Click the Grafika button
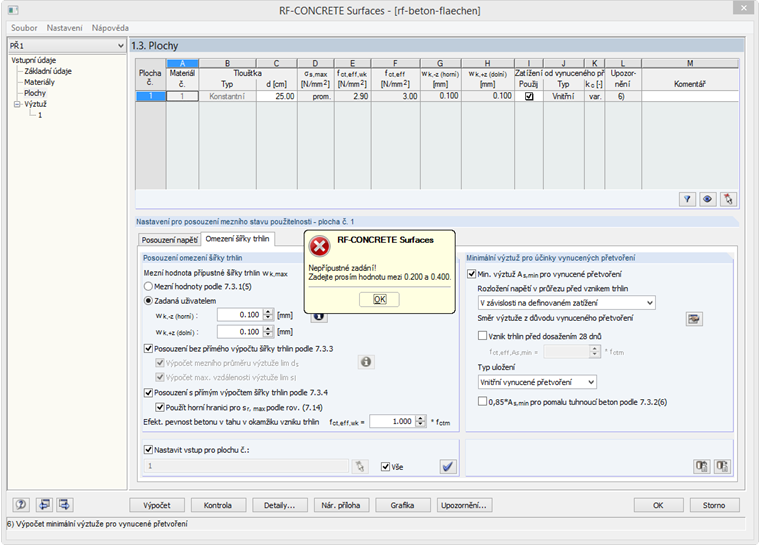This screenshot has height=545, width=760. [x=402, y=505]
